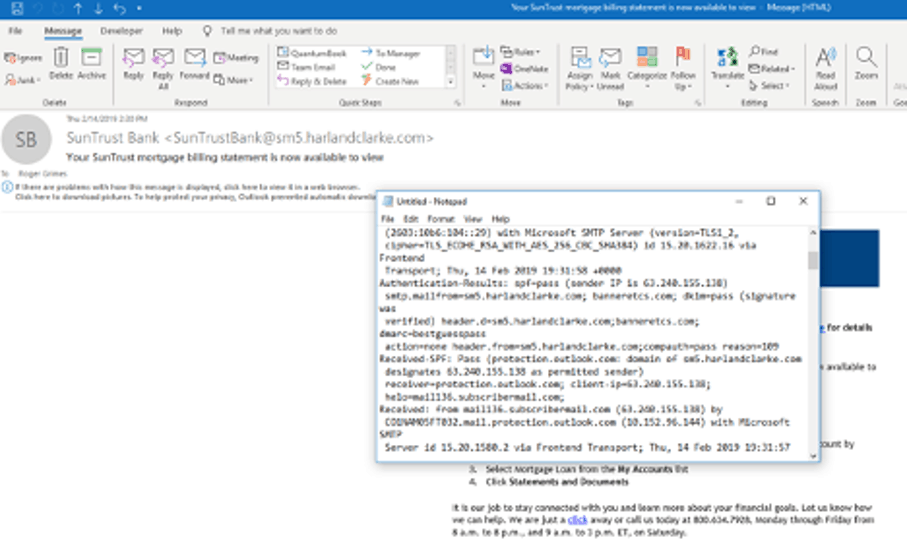The width and height of the screenshot is (908, 552).
Task: Translate the message
Action: (x=727, y=68)
